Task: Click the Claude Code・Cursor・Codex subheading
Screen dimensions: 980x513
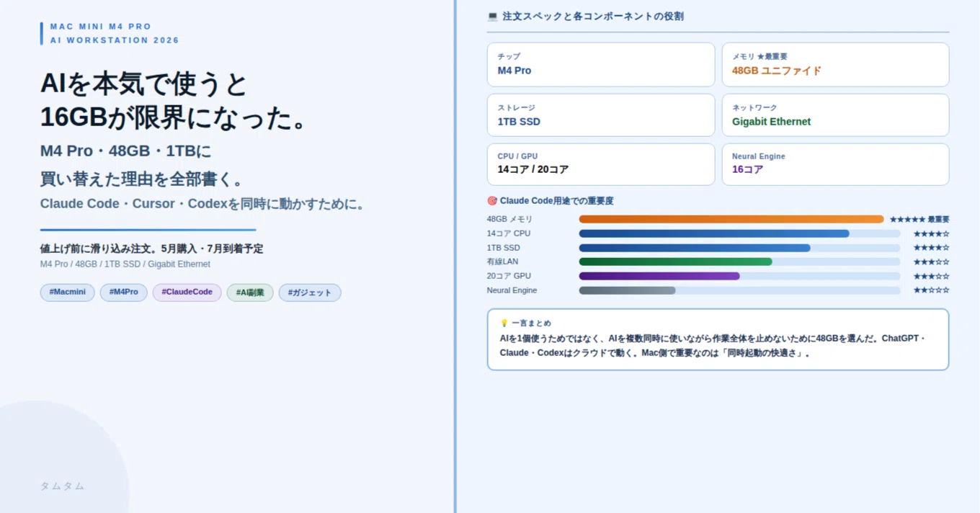Action: [x=202, y=204]
